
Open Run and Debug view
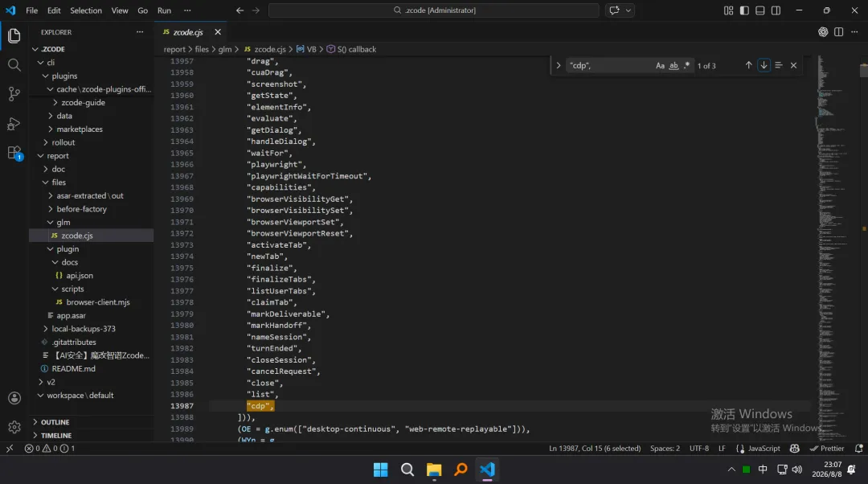(x=14, y=124)
